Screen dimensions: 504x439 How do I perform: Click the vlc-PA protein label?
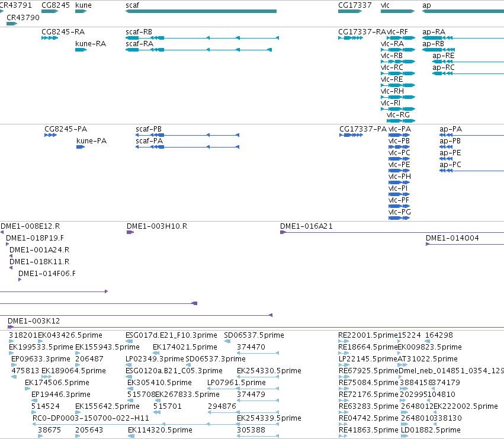tap(400, 129)
